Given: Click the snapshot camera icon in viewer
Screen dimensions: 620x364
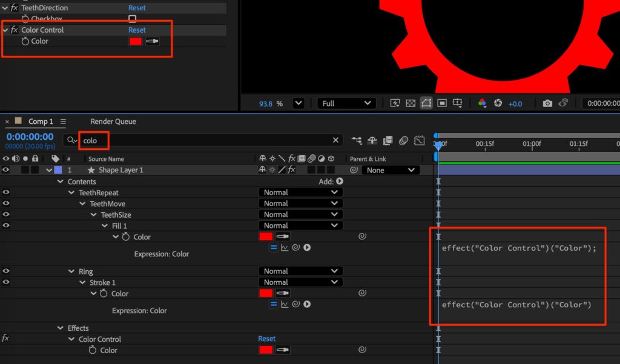Looking at the screenshot, I should pos(547,103).
